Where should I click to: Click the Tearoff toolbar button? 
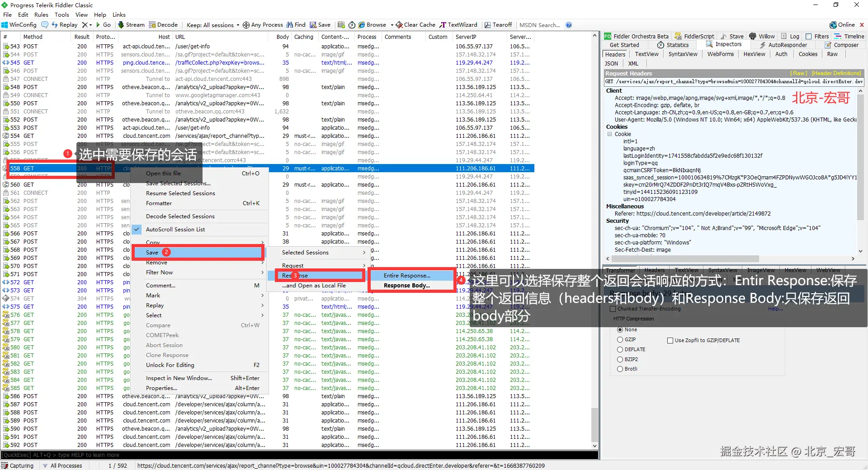point(498,25)
